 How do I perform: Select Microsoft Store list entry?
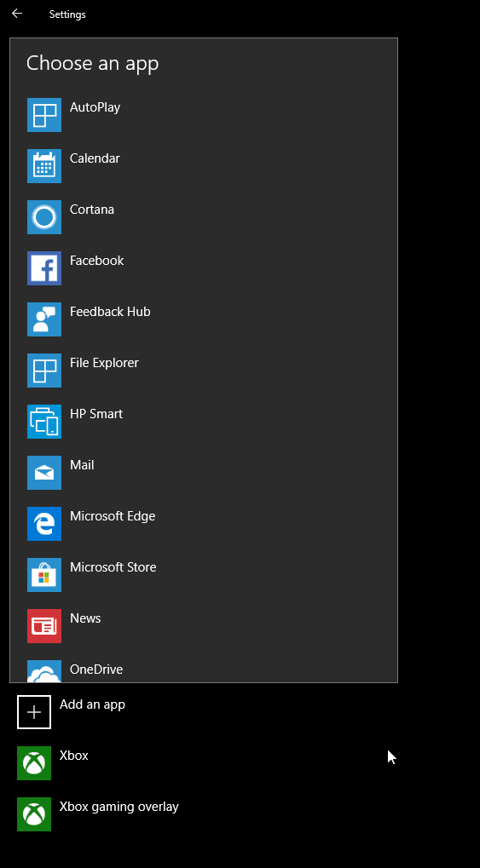click(x=113, y=566)
